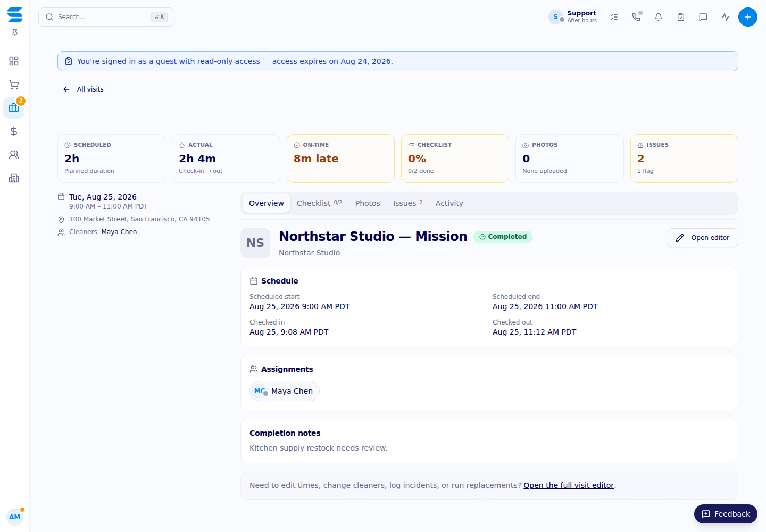Open the Support after hours status menu

click(573, 17)
